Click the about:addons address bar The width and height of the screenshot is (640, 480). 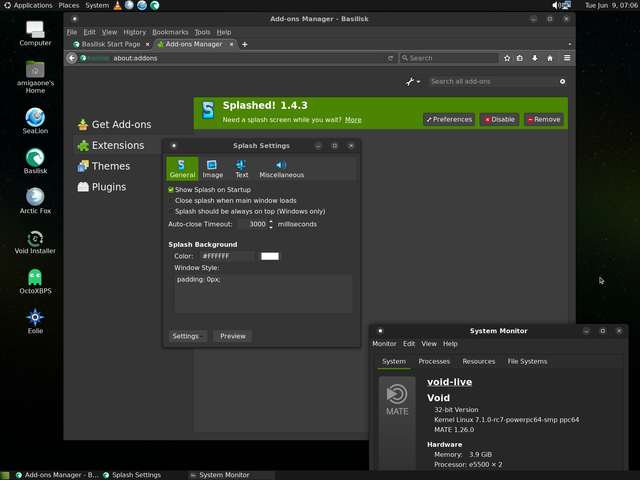click(x=249, y=58)
